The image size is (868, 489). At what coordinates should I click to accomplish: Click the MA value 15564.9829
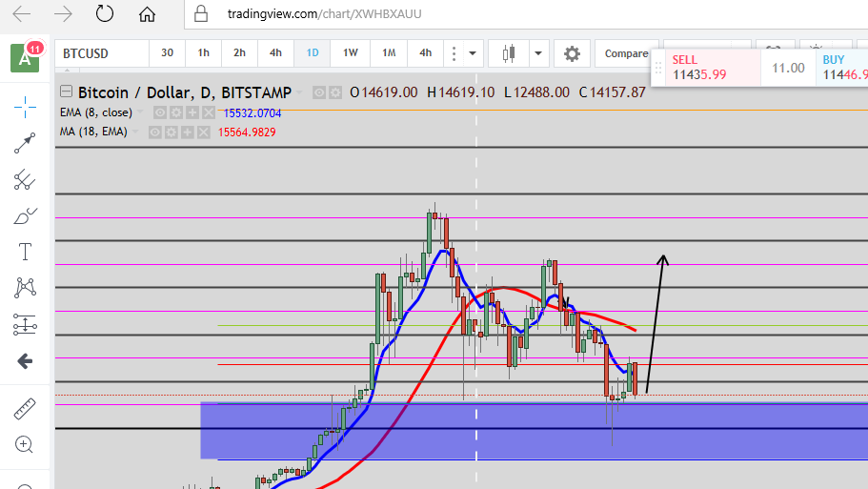click(x=247, y=132)
